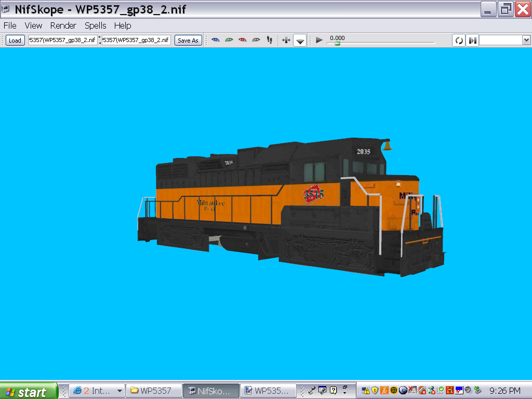Open the Render menu

click(63, 26)
